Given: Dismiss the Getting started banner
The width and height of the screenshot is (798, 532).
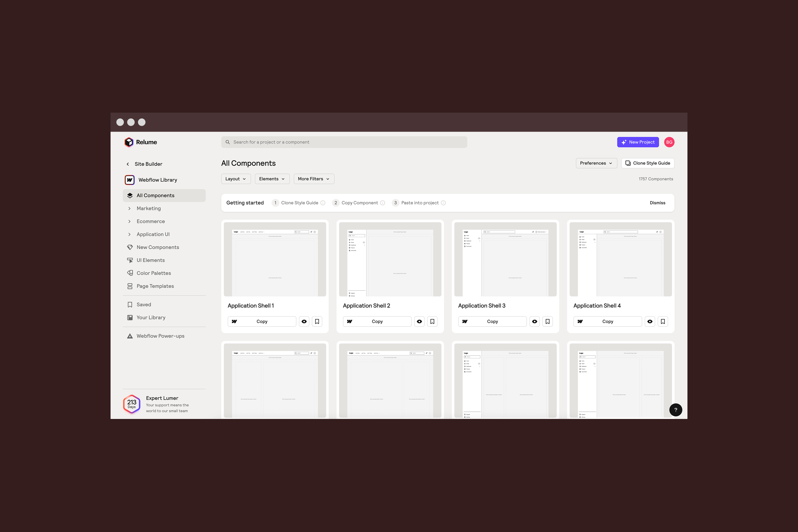Looking at the screenshot, I should [657, 203].
